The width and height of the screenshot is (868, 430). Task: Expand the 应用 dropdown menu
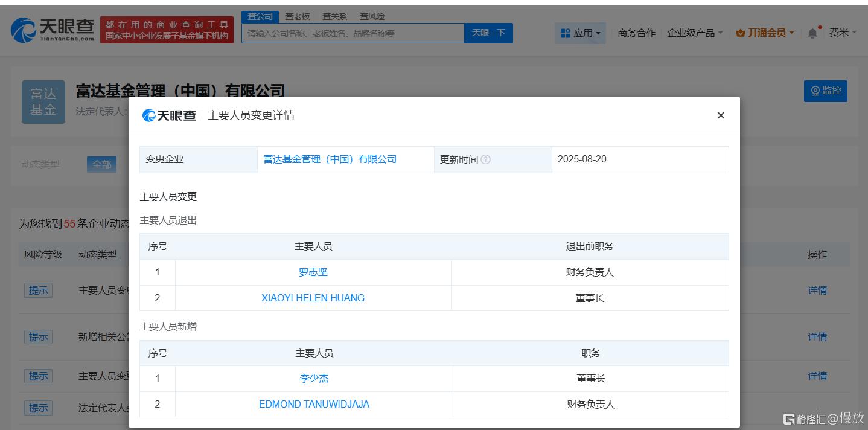pos(580,33)
